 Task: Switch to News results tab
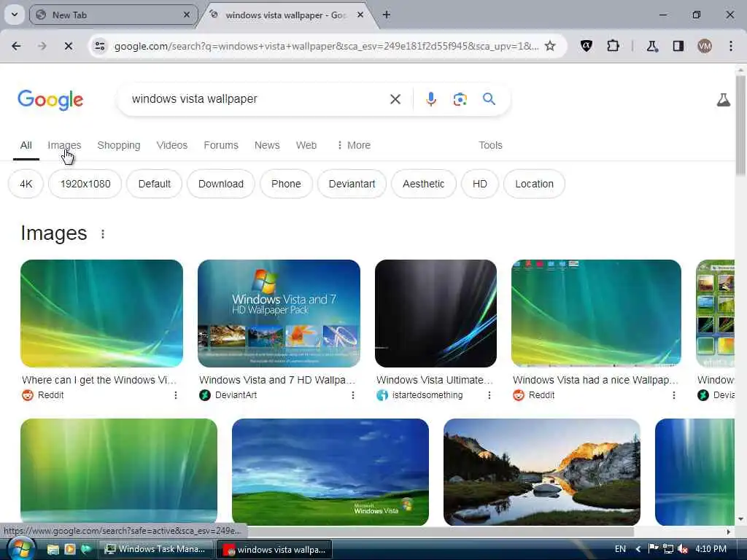click(x=267, y=145)
